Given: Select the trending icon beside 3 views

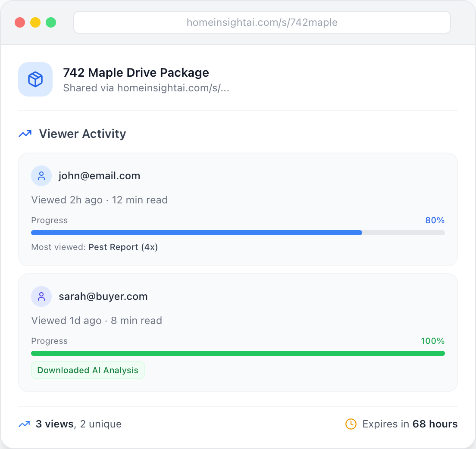Looking at the screenshot, I should [25, 424].
